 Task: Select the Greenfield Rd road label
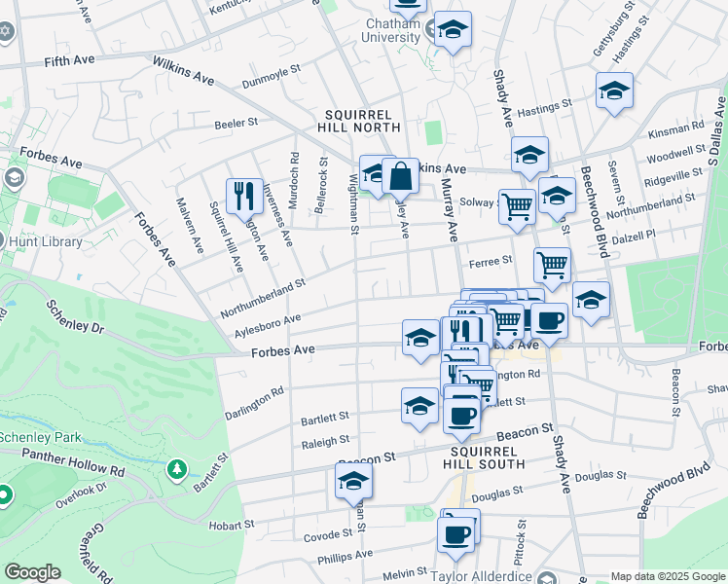coord(96,554)
